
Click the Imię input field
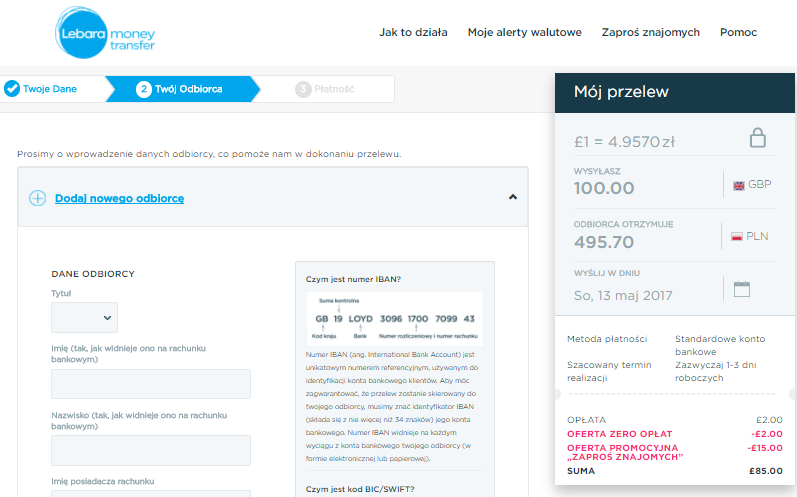click(151, 384)
